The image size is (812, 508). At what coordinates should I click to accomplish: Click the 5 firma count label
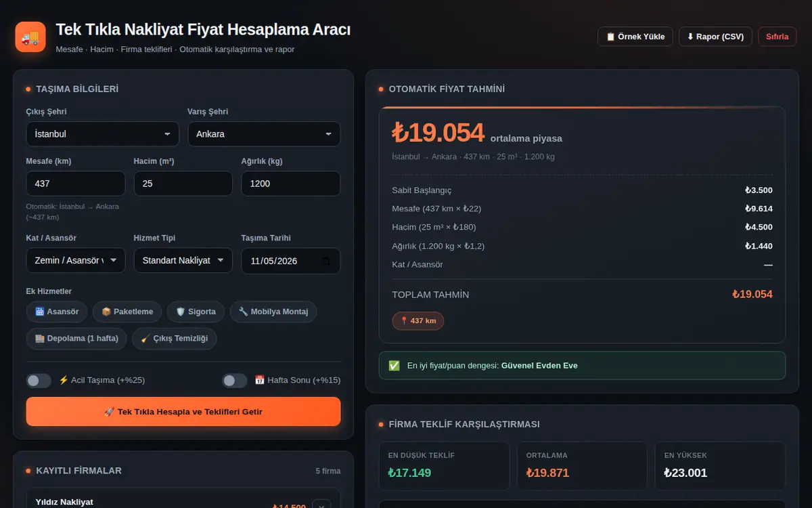[x=328, y=471]
